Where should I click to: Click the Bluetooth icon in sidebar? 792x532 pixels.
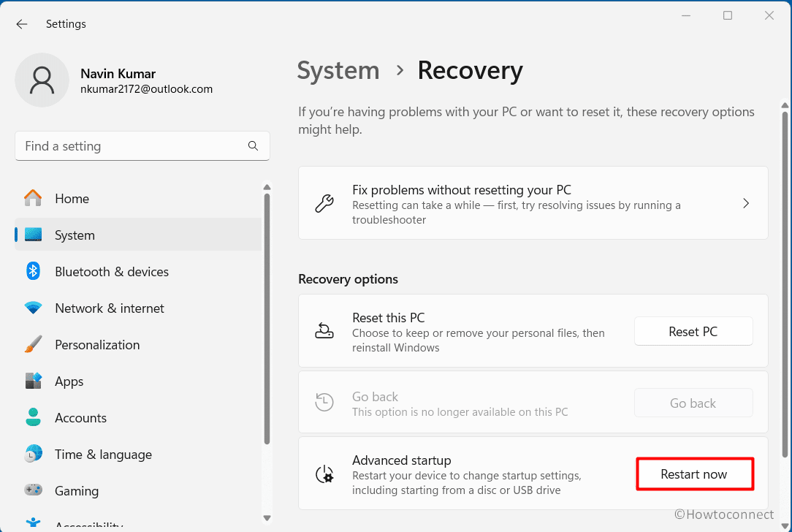click(x=34, y=271)
